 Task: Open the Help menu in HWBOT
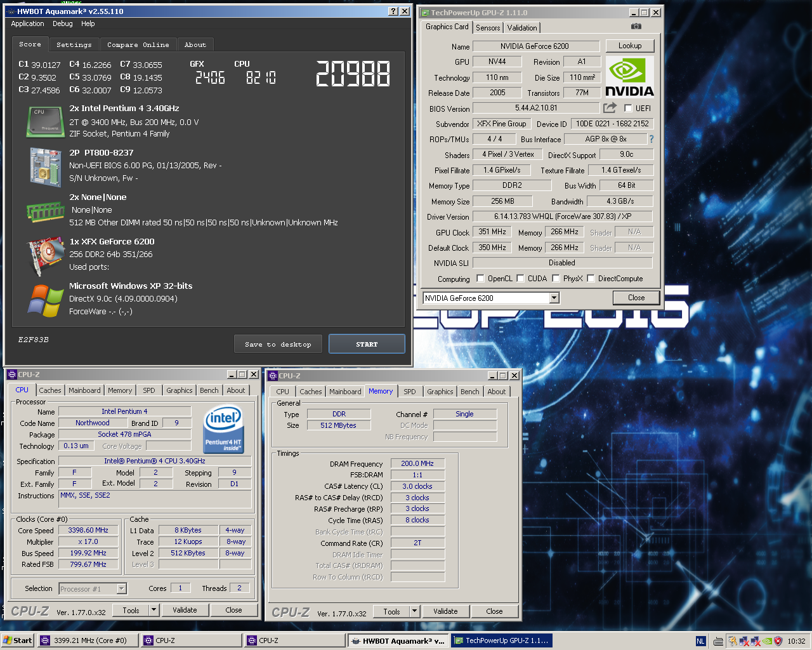tap(88, 23)
